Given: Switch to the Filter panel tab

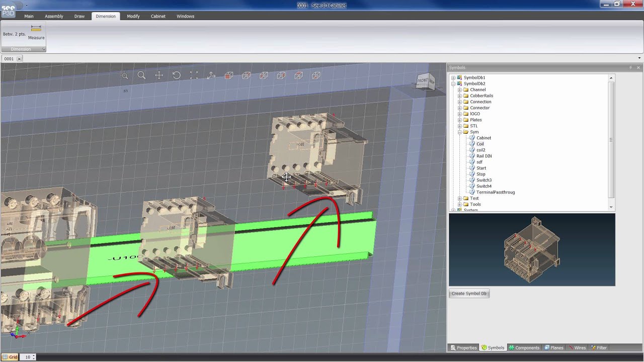Looking at the screenshot, I should click(599, 347).
